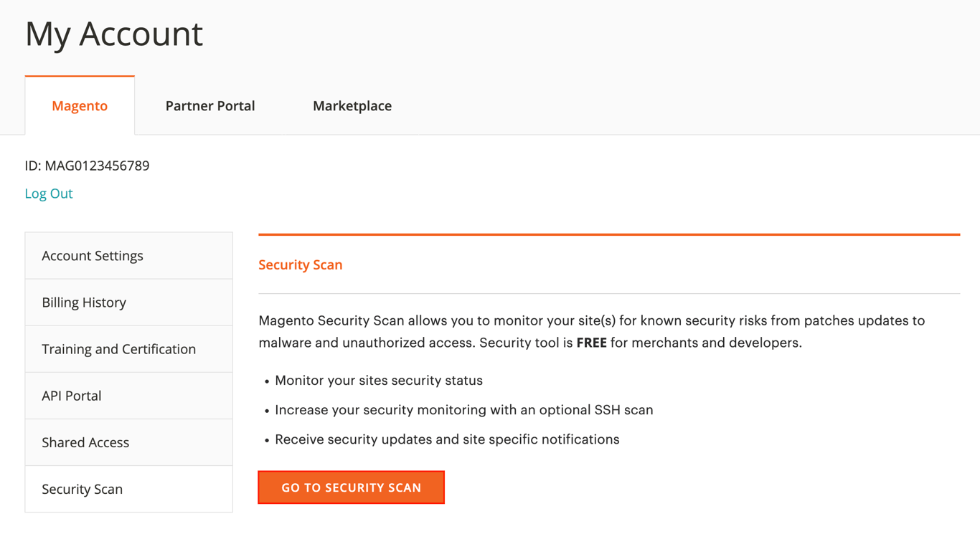Click the Security Scan section heading
Viewport: 980px width, 534px height.
tap(300, 264)
